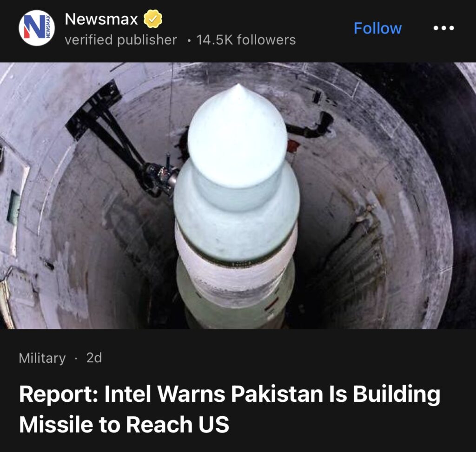View the 14.5K followers count
The width and height of the screenshot is (476, 452).
click(246, 40)
